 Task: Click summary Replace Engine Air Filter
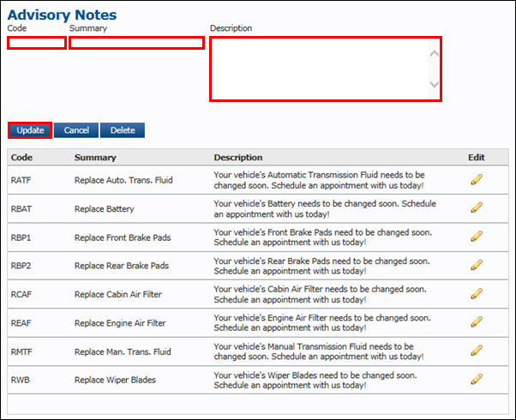point(120,323)
